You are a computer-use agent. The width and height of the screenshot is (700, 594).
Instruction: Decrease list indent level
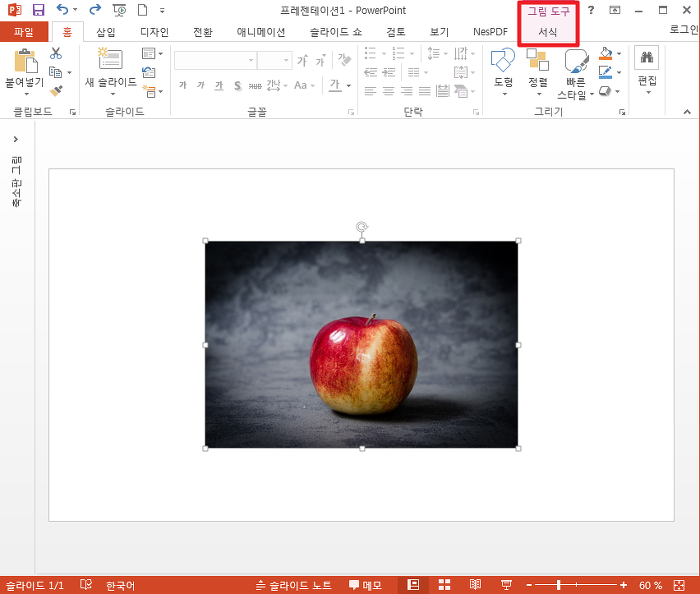click(371, 72)
